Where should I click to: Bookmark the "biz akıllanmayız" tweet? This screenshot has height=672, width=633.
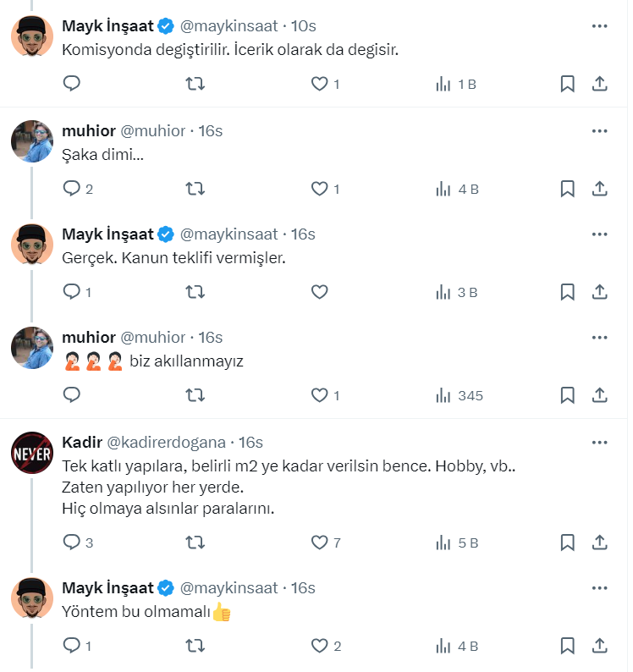tap(568, 395)
